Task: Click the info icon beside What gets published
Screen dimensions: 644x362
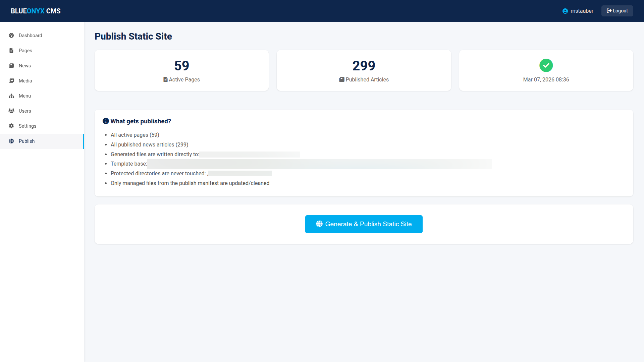Action: point(106,121)
